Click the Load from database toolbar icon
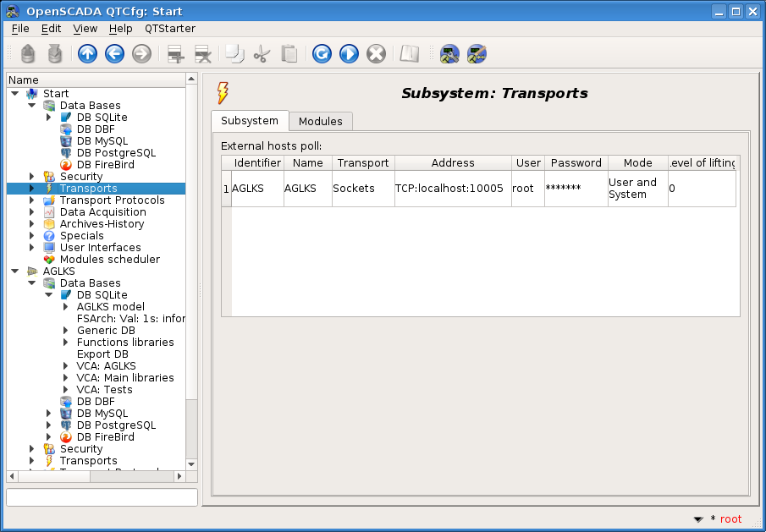This screenshot has width=766, height=532. pos(28,53)
